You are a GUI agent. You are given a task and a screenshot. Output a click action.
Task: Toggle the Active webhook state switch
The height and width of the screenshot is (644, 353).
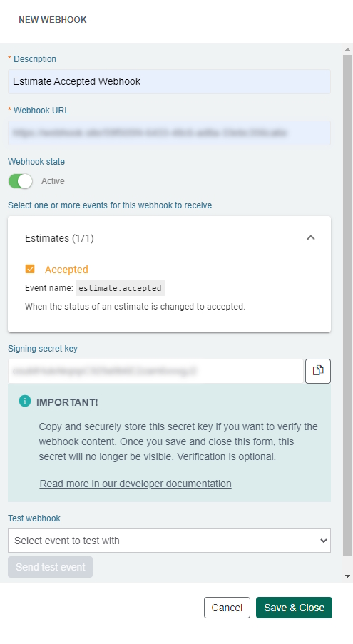(20, 181)
